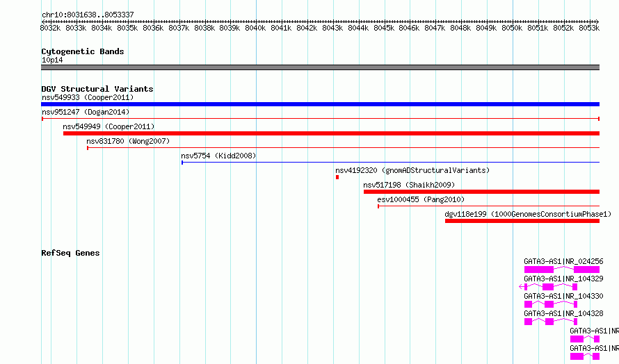Image resolution: width=619 pixels, height=364 pixels.
Task: Click the red nsv517198 variant bar
Action: coord(481,192)
